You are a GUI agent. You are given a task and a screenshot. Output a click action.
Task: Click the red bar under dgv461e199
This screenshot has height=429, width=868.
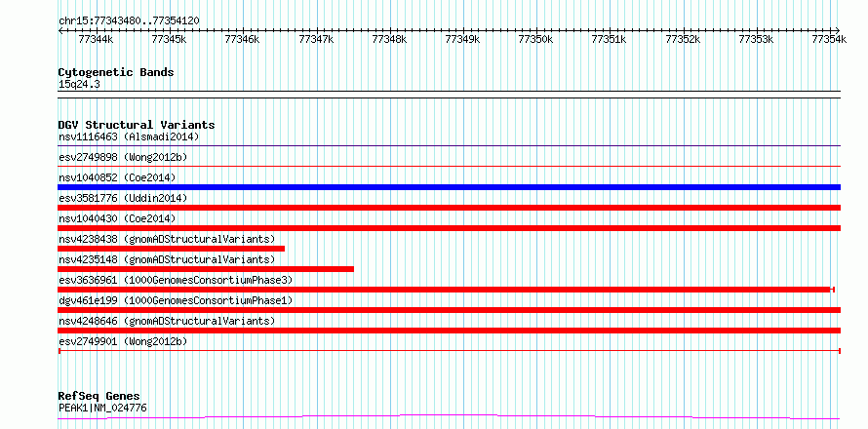point(449,310)
